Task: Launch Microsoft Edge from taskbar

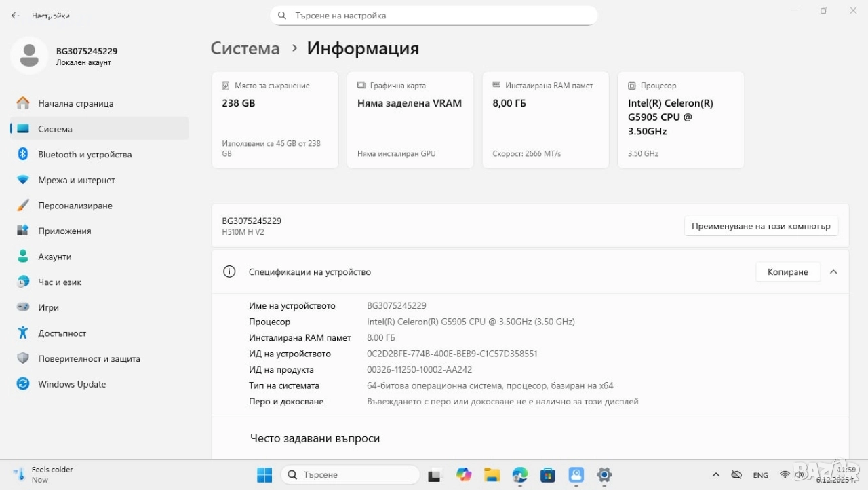Action: [520, 475]
